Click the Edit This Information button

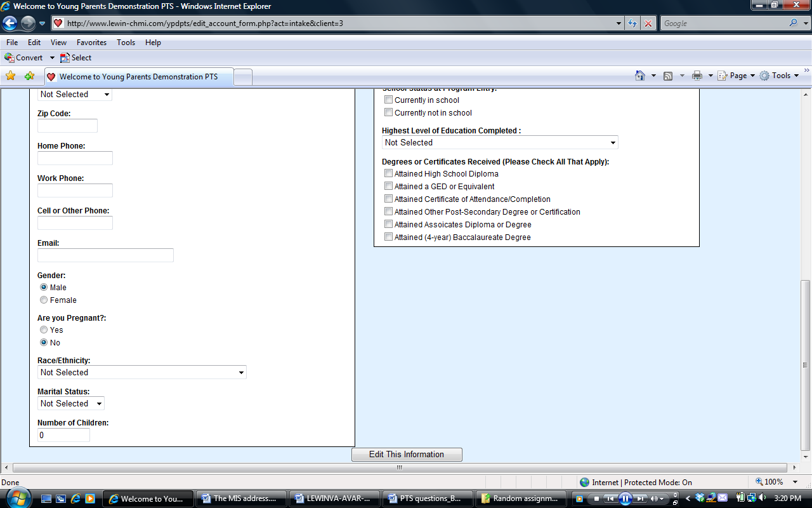tap(407, 455)
